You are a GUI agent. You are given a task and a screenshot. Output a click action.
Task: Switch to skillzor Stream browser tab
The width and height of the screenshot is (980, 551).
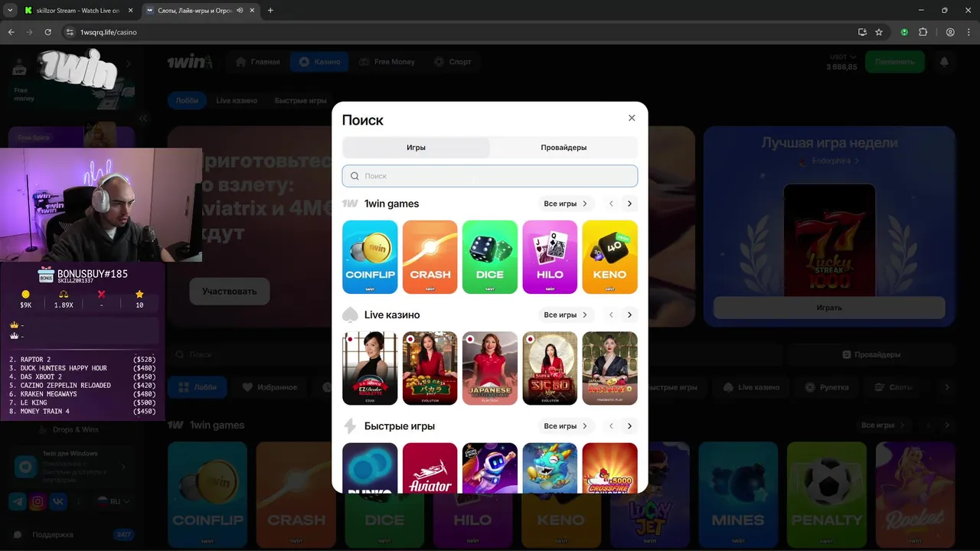coord(78,11)
